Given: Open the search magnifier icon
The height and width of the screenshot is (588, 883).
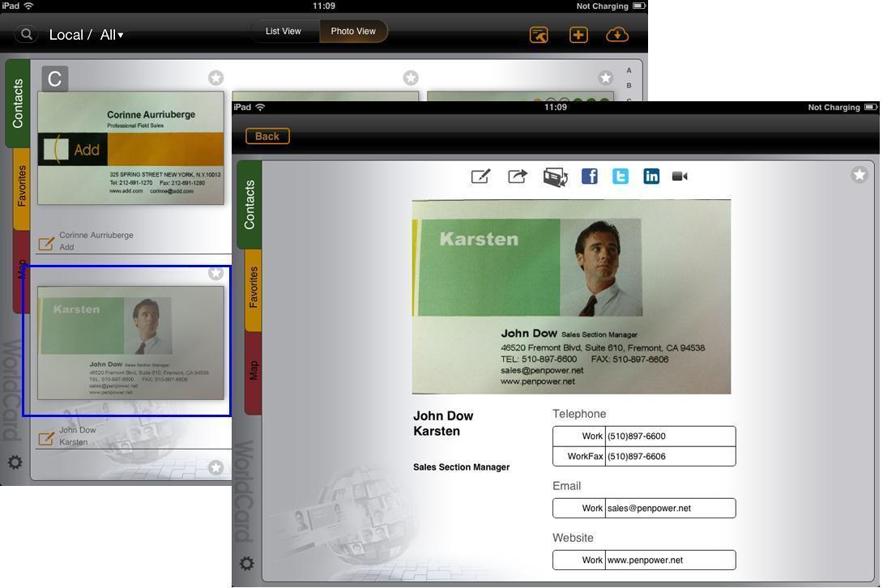Looking at the screenshot, I should (x=27, y=35).
